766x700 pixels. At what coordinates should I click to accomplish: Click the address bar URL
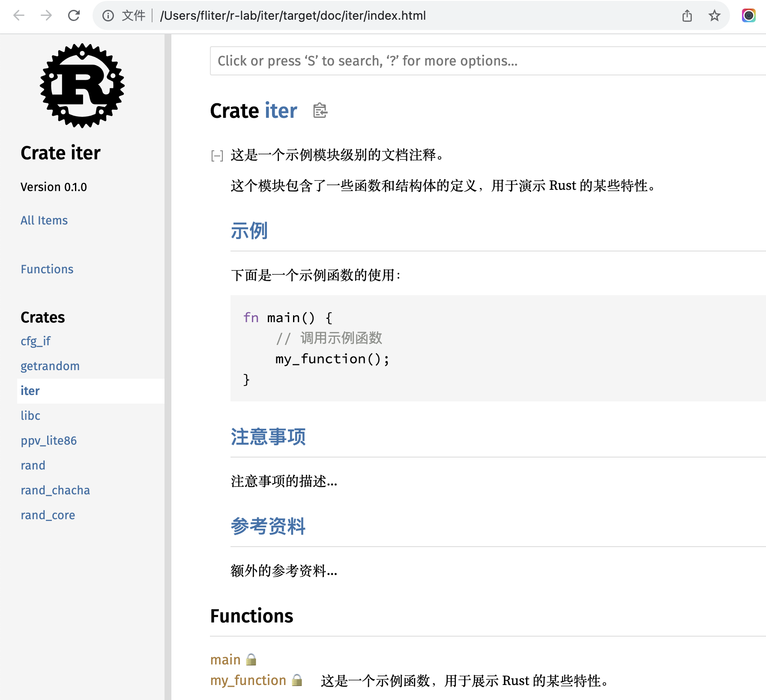click(x=293, y=16)
